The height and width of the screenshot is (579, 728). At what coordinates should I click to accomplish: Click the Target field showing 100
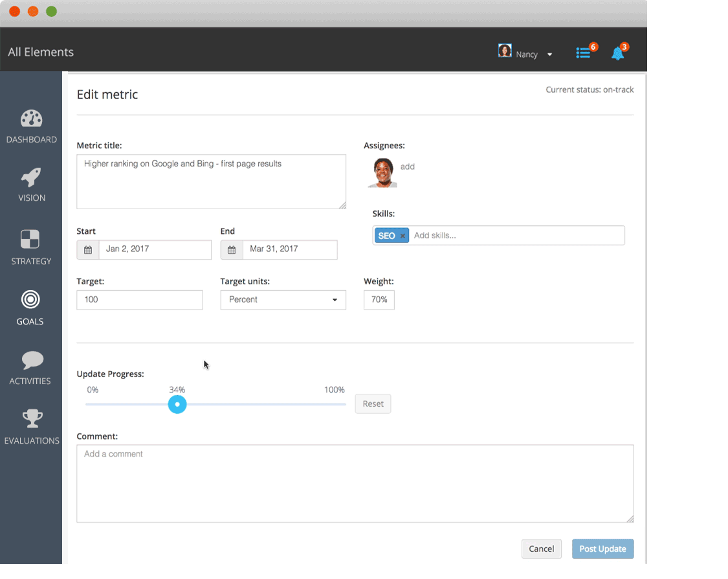pos(140,300)
